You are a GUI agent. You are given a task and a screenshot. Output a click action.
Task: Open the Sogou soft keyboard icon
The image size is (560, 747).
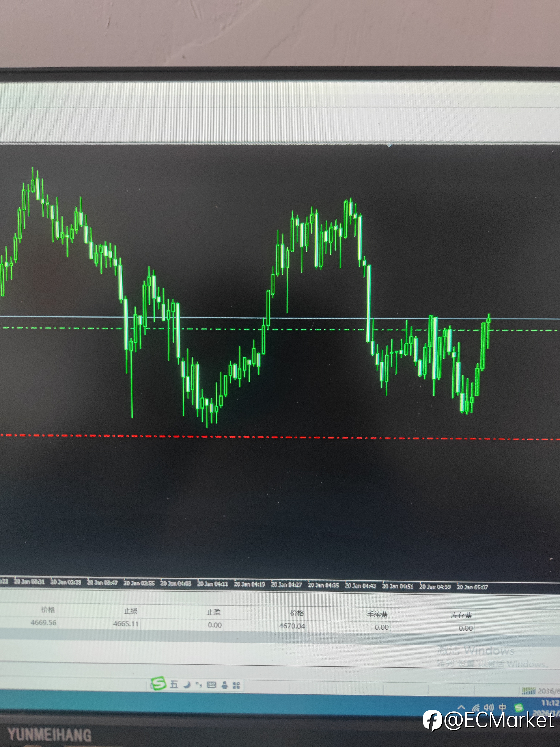point(211,685)
